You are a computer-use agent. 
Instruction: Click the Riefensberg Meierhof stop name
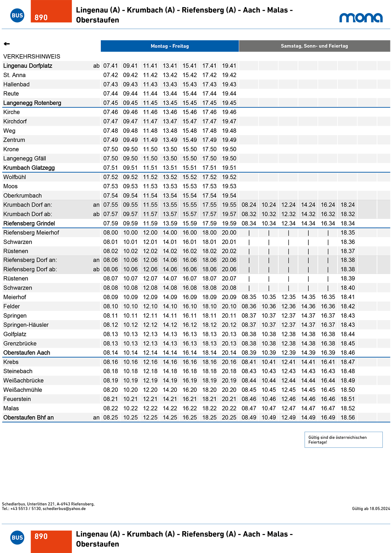click(31, 233)
